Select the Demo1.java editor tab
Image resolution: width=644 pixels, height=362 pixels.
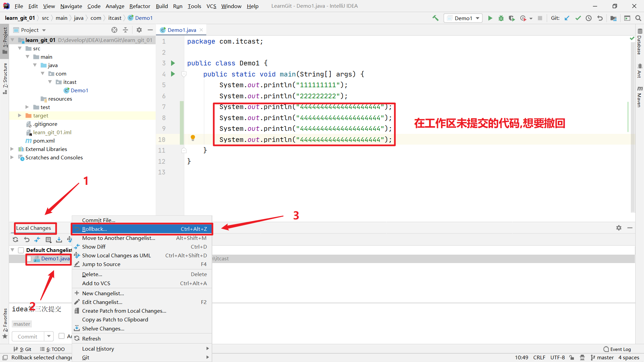tap(181, 30)
